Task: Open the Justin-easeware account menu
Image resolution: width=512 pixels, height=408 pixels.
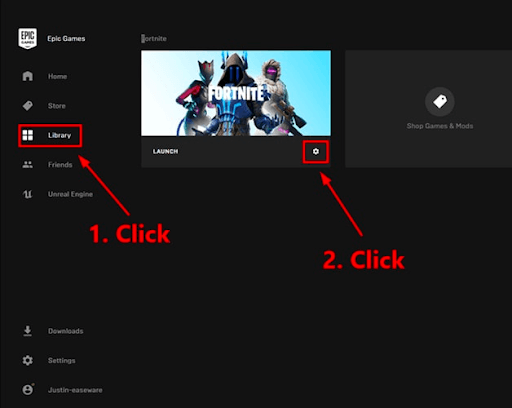Action: pyautogui.click(x=75, y=390)
